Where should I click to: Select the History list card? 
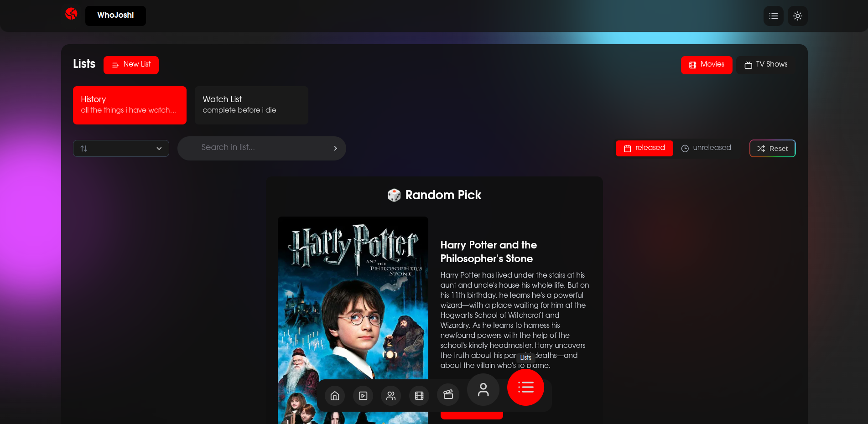point(130,105)
